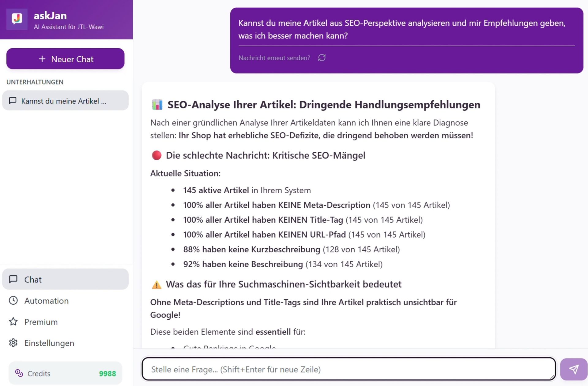Open the Einstellungen section

[x=49, y=343]
